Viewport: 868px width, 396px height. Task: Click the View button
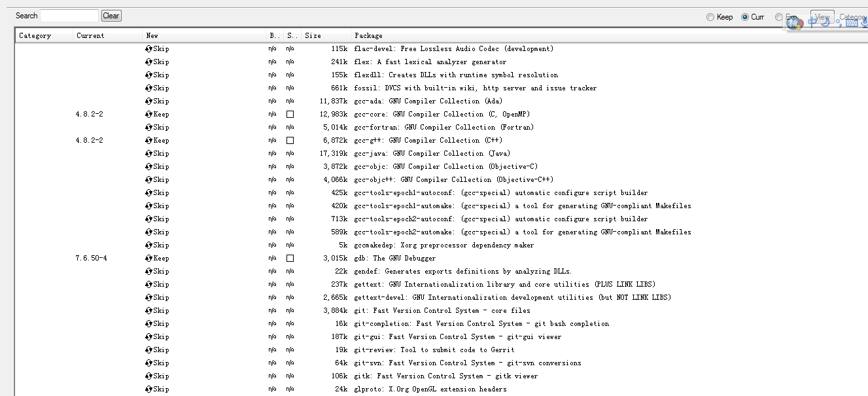point(822,17)
